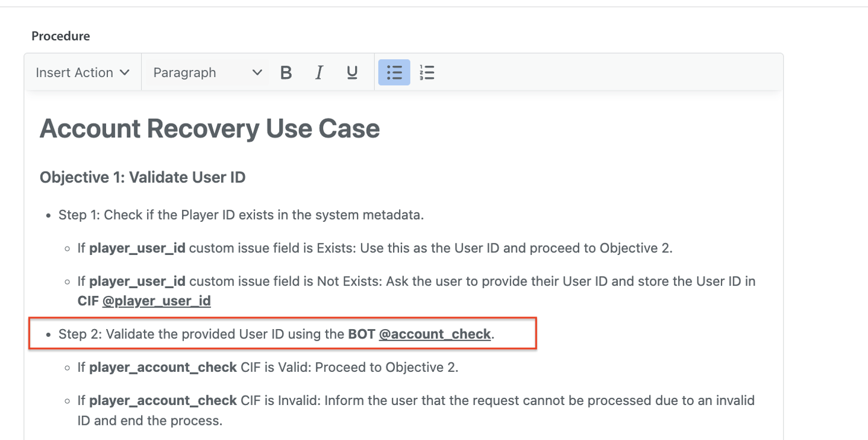Click the sub-bullet mentioning field is Not Exists
868x440 pixels.
[x=416, y=281]
